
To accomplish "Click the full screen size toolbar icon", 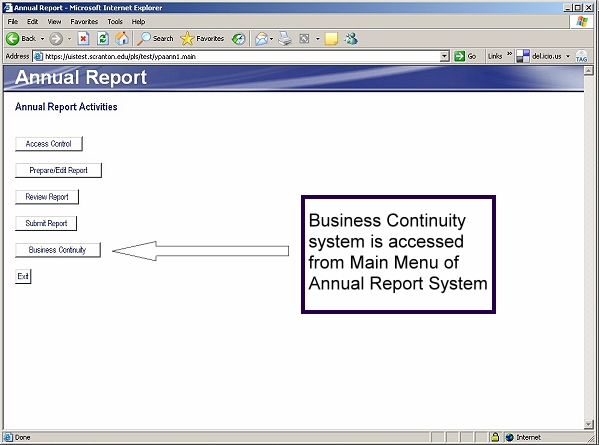I will [304, 39].
